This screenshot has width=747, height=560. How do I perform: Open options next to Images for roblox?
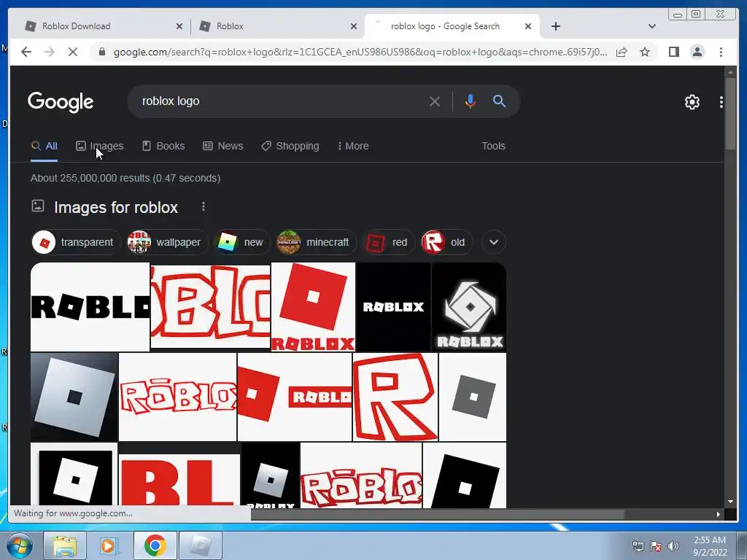coord(204,206)
